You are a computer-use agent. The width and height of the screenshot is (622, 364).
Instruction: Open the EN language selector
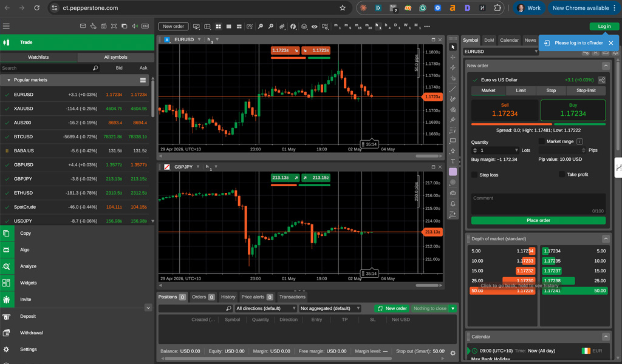(x=145, y=26)
